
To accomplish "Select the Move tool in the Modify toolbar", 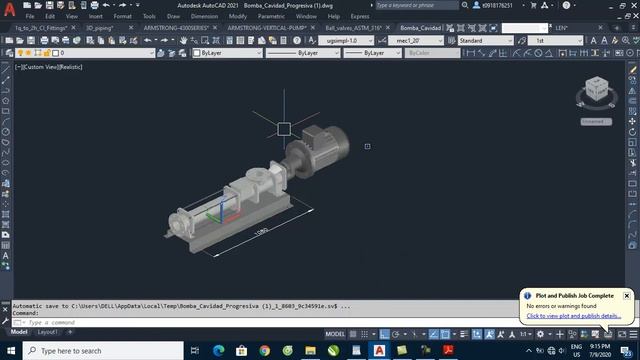I will [633, 121].
